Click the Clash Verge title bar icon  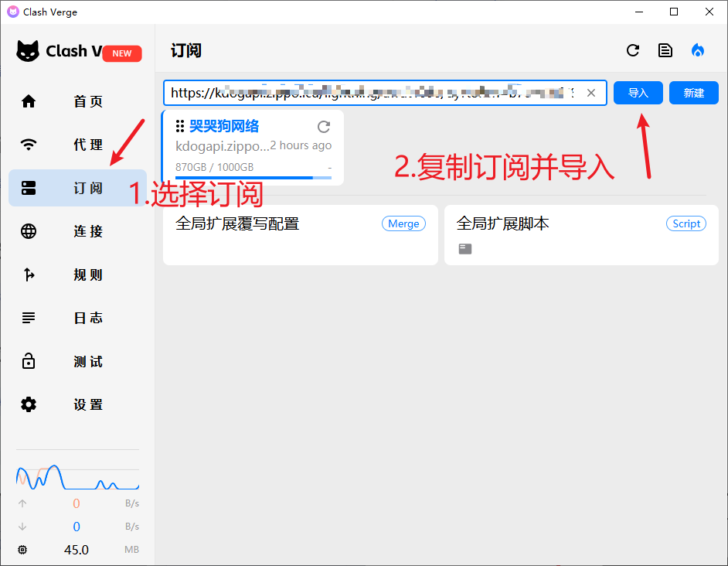click(x=13, y=12)
